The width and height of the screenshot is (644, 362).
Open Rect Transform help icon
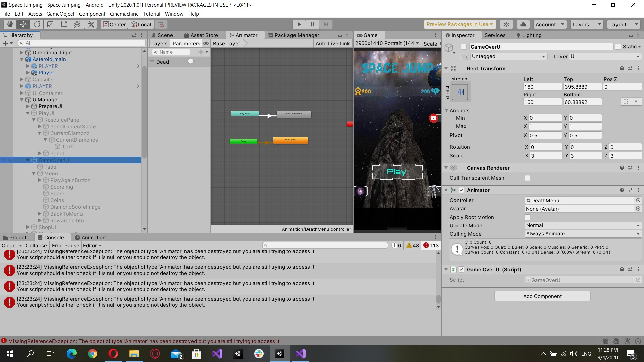pos(622,68)
